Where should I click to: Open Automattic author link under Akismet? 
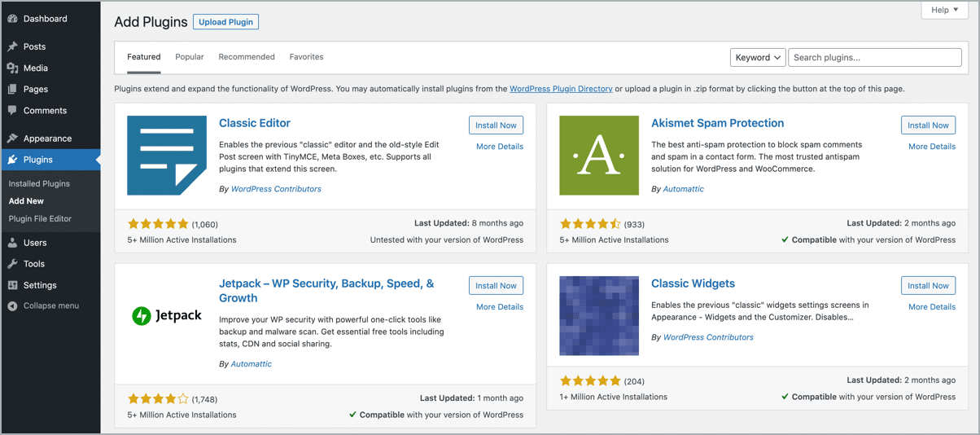tap(684, 189)
